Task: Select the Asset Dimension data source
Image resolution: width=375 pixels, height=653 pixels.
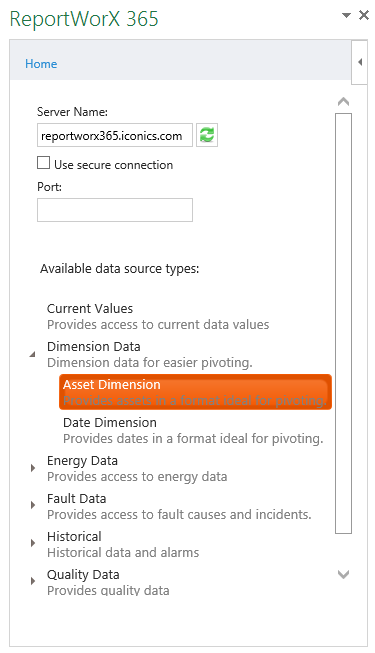Action: pyautogui.click(x=195, y=392)
